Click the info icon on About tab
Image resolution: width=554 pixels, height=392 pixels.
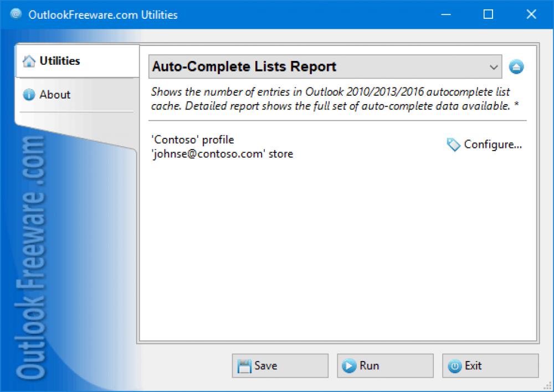(x=29, y=95)
